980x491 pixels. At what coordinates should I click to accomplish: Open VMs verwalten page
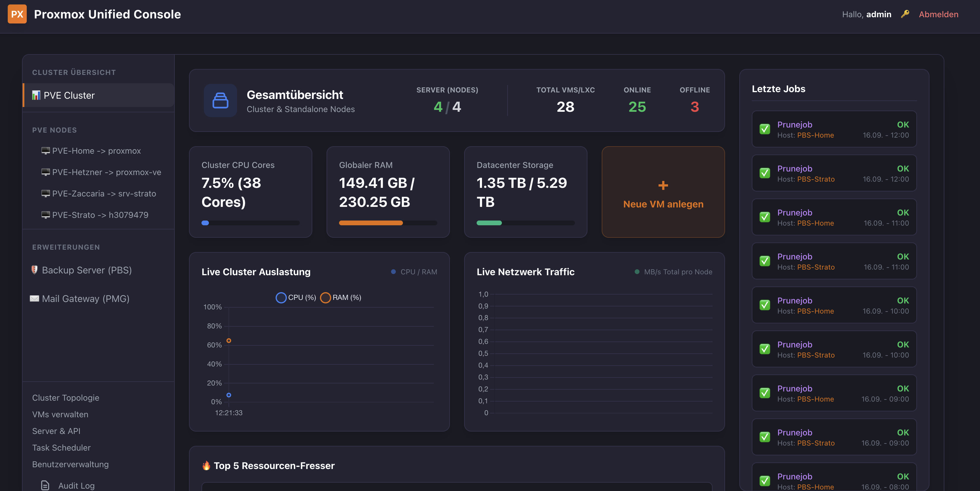point(60,414)
